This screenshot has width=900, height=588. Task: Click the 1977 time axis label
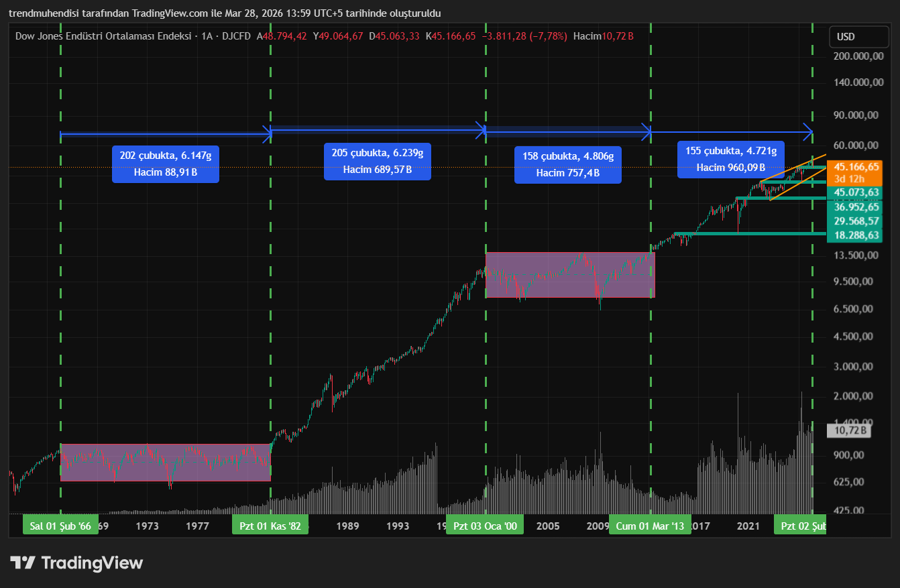click(x=197, y=526)
